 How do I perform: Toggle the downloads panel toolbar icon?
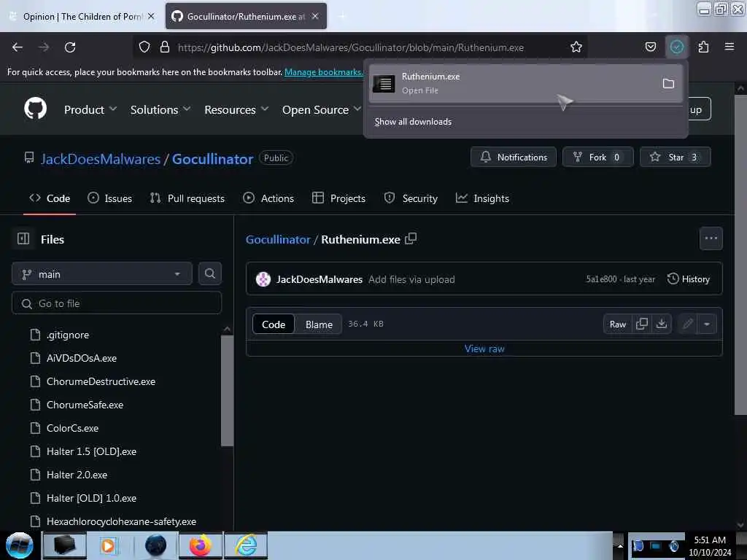pyautogui.click(x=676, y=47)
